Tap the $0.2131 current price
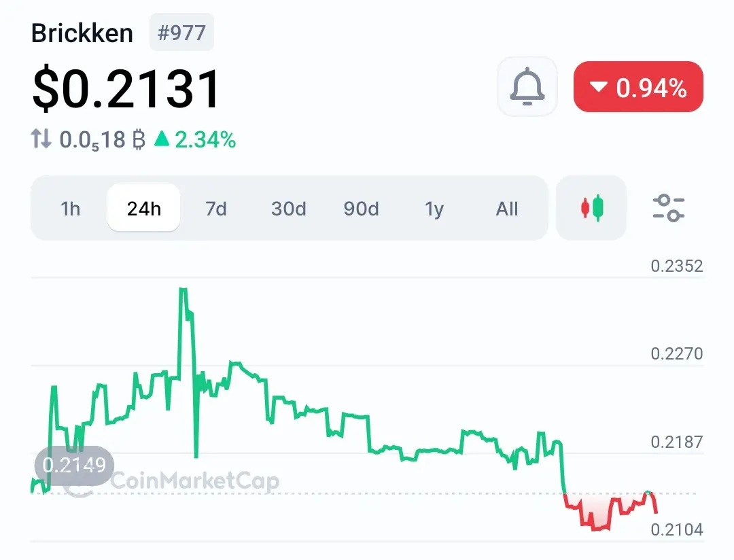 [x=126, y=89]
